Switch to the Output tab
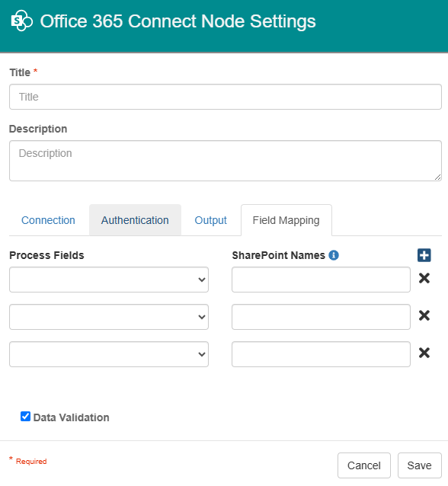Viewport: 448px width, 486px height. click(210, 220)
